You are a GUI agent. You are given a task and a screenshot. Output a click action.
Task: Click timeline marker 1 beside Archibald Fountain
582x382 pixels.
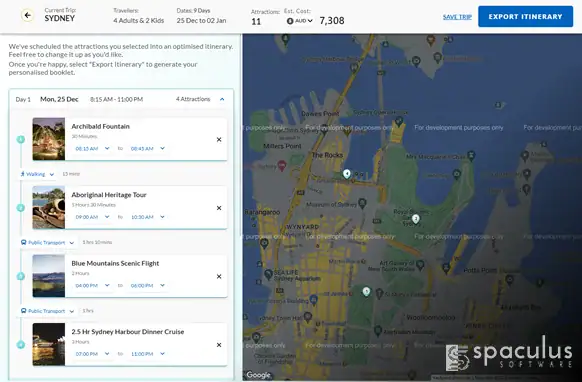(21, 140)
